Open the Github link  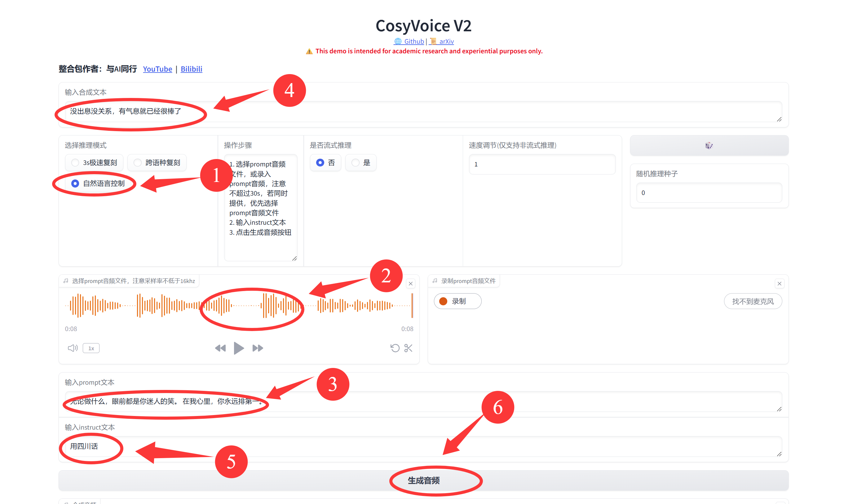click(409, 41)
